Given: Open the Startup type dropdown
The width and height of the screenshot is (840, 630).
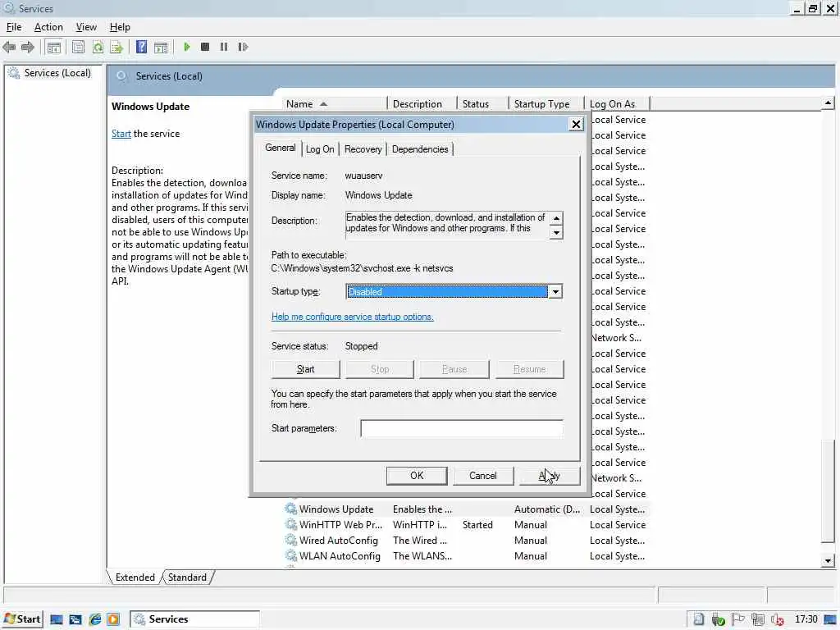Looking at the screenshot, I should click(x=555, y=292).
